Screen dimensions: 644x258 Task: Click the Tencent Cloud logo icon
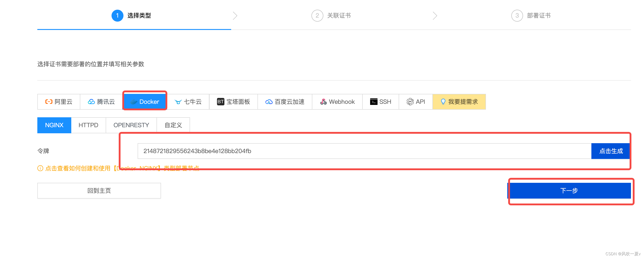91,102
